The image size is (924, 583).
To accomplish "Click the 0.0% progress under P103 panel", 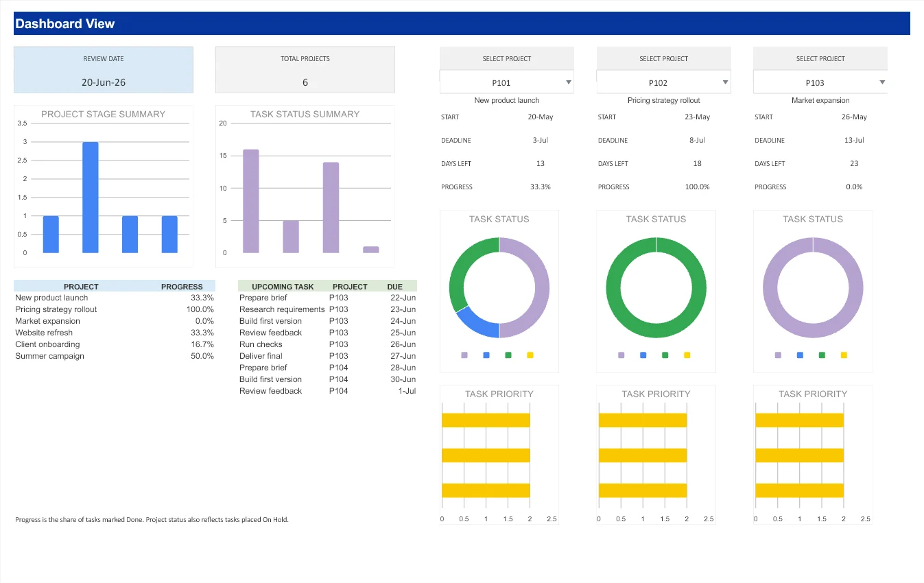I will (x=854, y=187).
